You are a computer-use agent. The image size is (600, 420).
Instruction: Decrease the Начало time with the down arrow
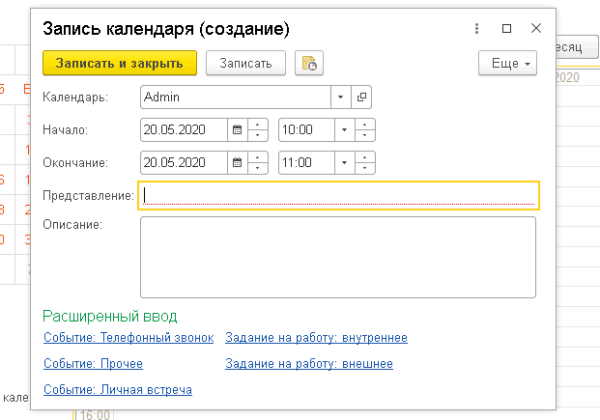pyautogui.click(x=365, y=135)
